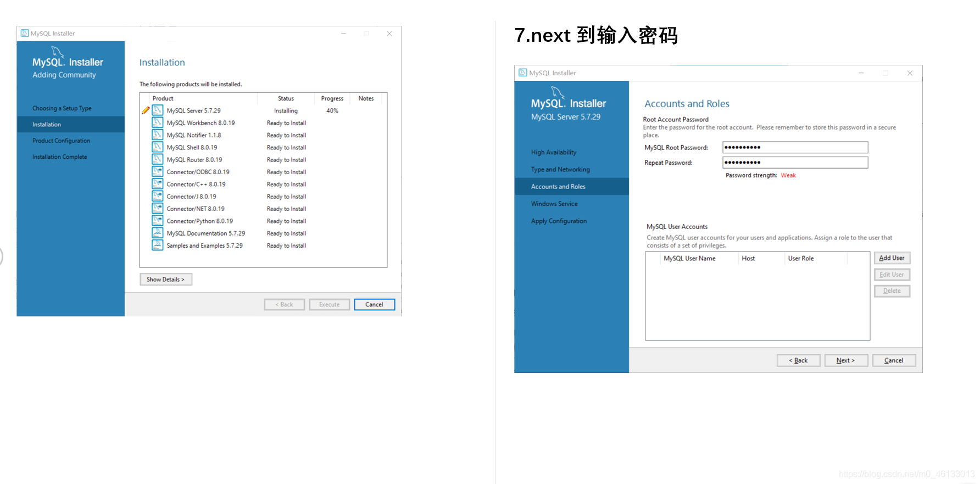Click Ready to Install for Samples and Examples
Viewport: 980px width, 484px height.
coord(286,246)
